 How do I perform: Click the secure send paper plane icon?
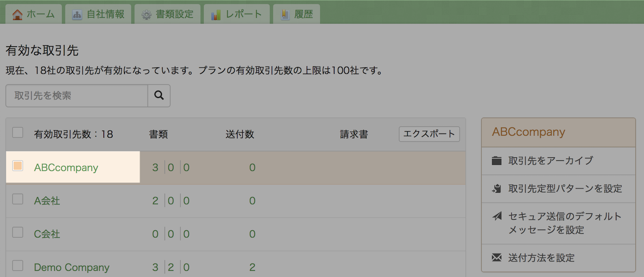point(497,216)
